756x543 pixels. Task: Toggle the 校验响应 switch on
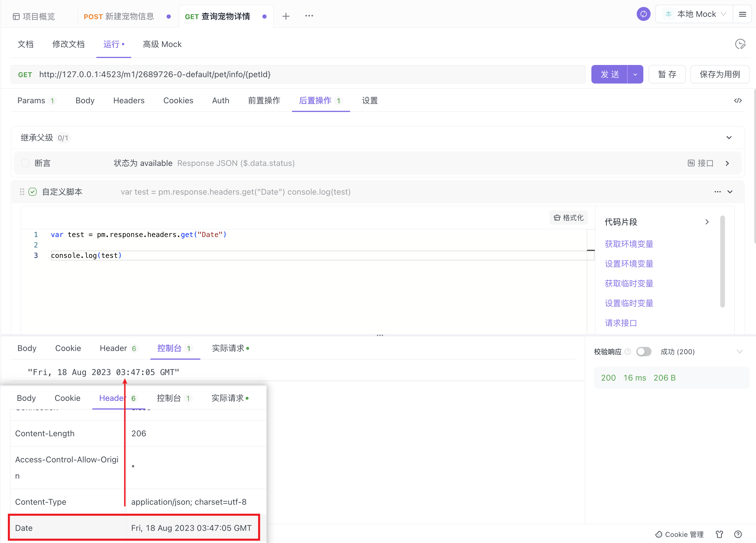(644, 352)
